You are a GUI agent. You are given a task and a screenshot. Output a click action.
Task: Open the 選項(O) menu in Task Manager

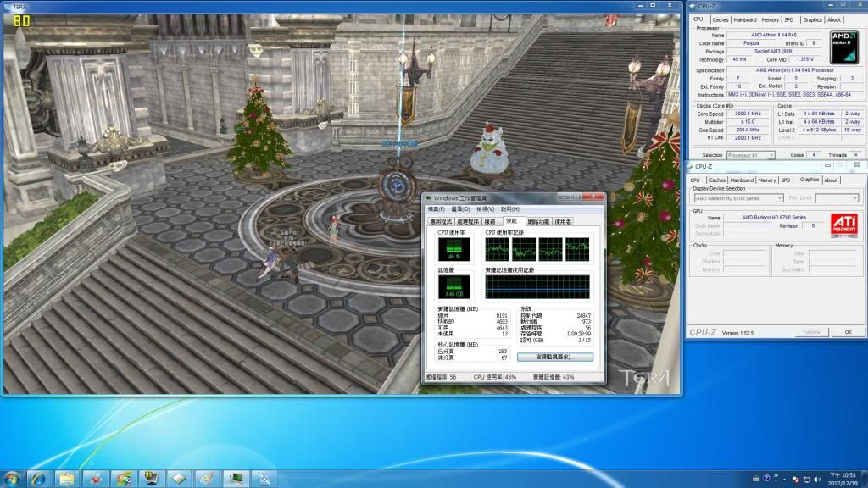[x=460, y=209]
